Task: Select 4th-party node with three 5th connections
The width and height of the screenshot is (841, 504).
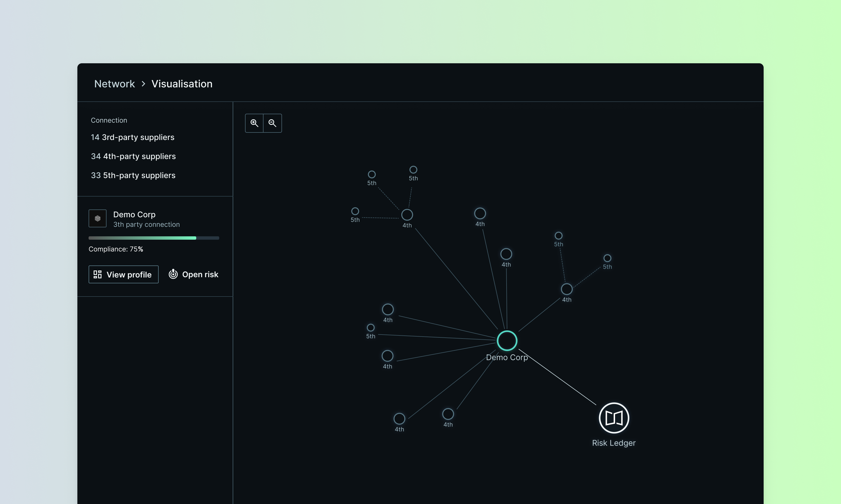Action: [407, 215]
